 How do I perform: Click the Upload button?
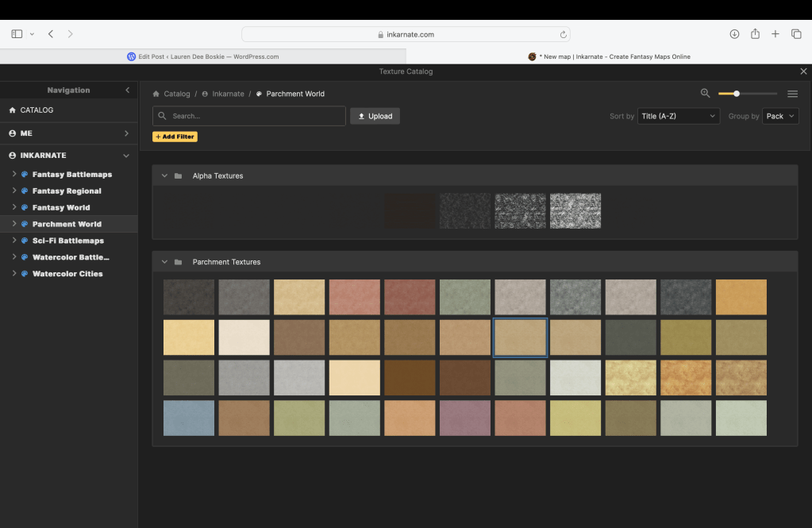pos(375,116)
